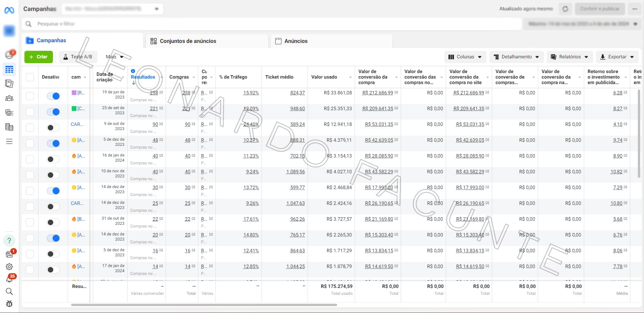Expand the Colunas dropdown
644x313 pixels.
pyautogui.click(x=465, y=57)
